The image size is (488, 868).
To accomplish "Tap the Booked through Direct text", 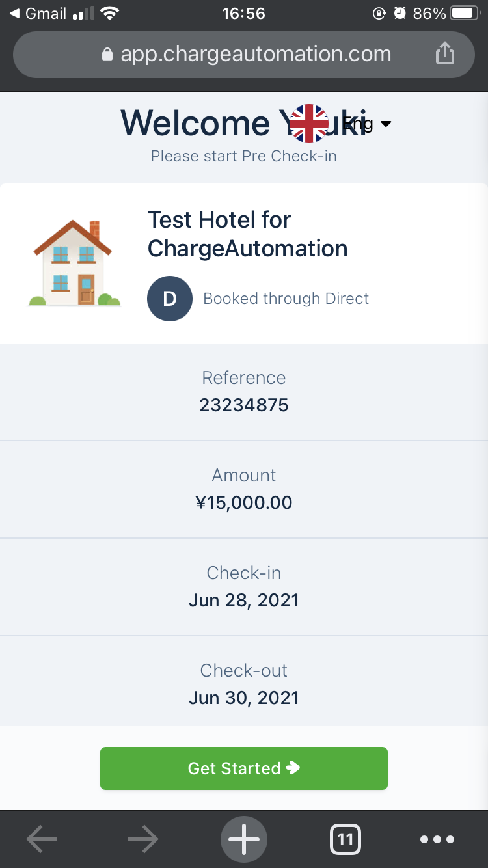I will coord(286,299).
